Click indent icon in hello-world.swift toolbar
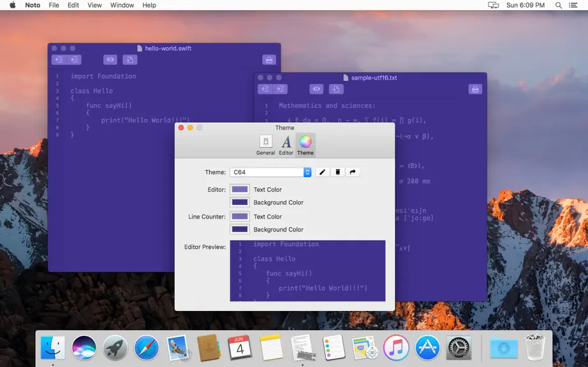Screen dimensions: 588x367 [74, 59]
